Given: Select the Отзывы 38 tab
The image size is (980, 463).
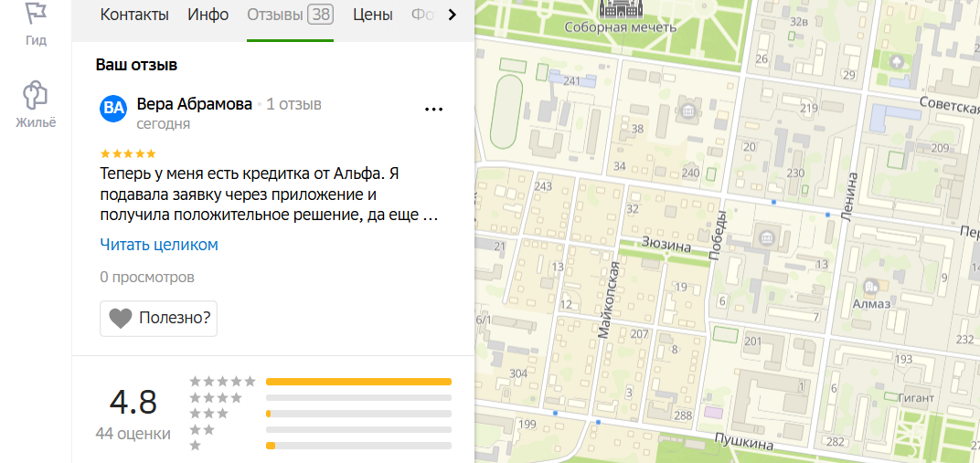Looking at the screenshot, I should tap(290, 15).
